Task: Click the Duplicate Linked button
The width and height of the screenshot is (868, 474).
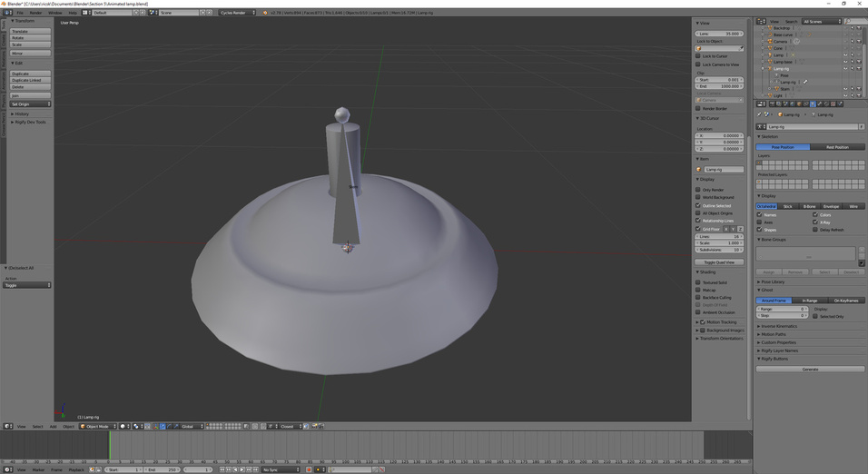Action: (x=30, y=80)
